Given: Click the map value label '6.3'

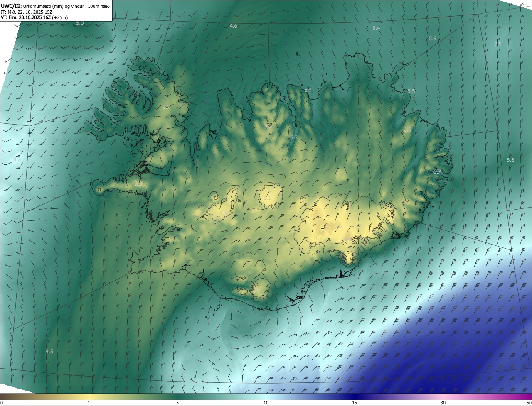Looking at the screenshot, I should click(294, 137).
